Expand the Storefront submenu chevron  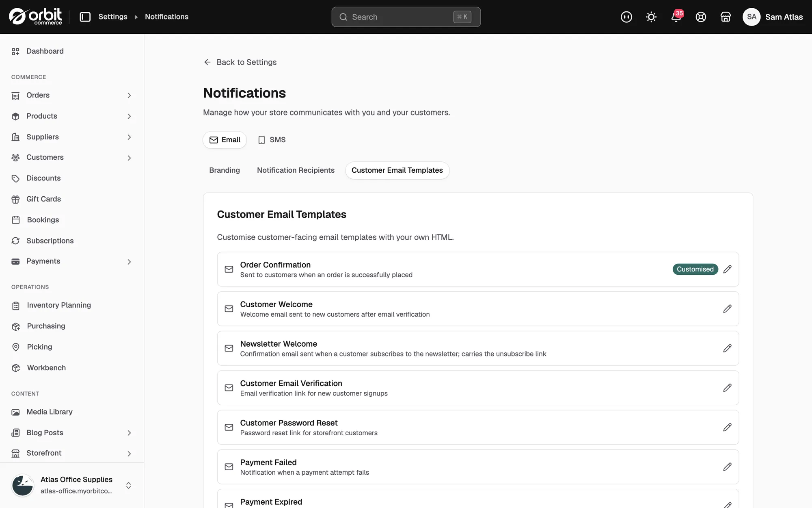point(129,454)
